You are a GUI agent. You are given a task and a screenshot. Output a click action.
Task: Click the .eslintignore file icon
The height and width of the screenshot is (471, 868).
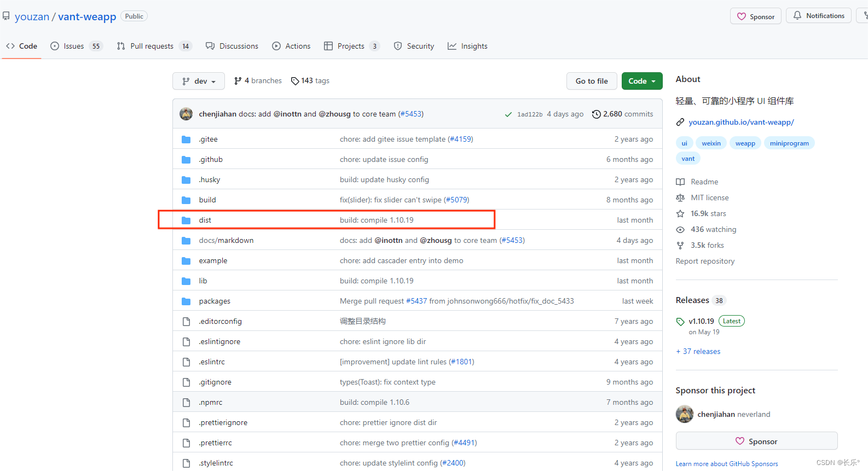186,342
